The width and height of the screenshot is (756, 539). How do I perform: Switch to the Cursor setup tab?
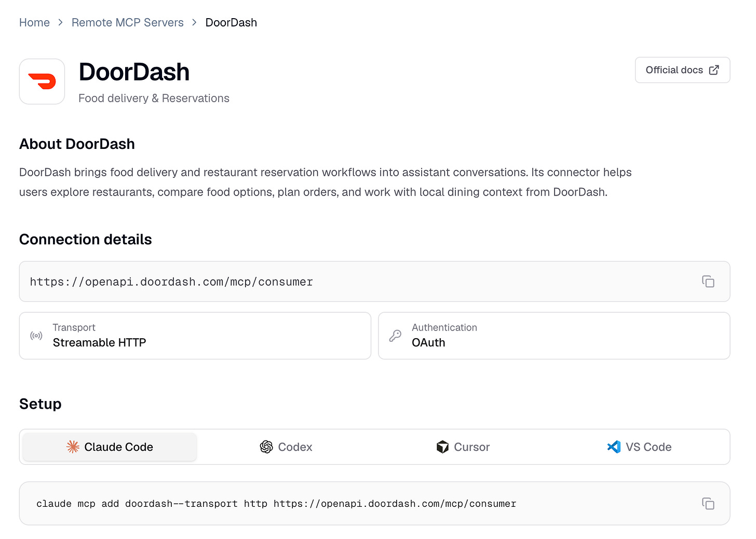pos(463,447)
